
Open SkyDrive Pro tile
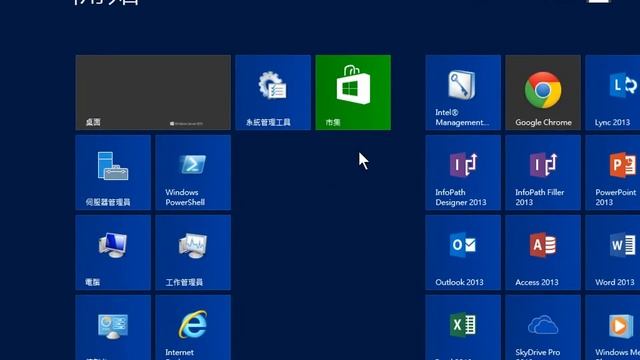click(x=543, y=328)
